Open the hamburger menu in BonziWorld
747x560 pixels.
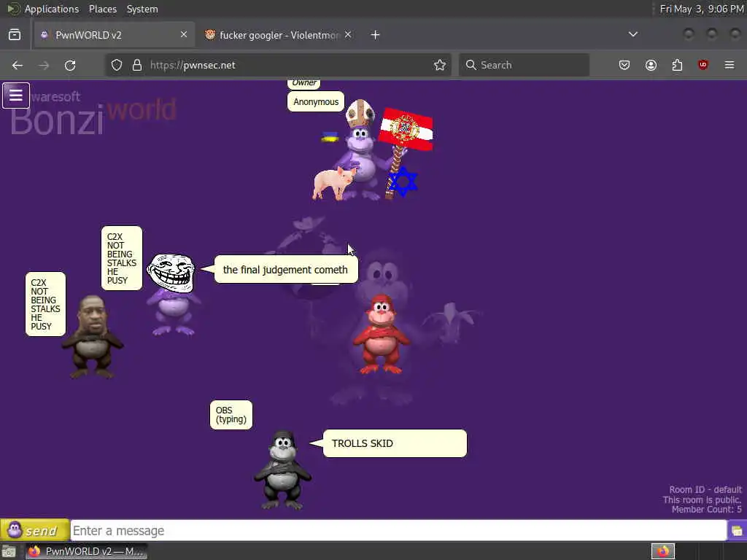coord(16,96)
